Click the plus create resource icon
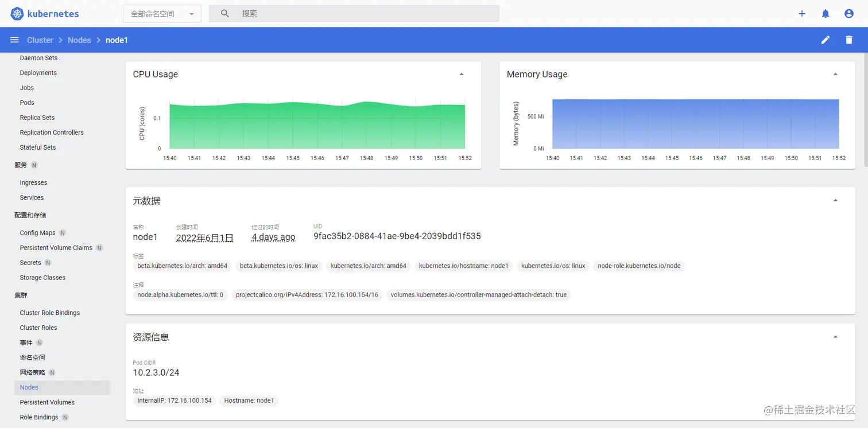868x428 pixels. point(802,14)
